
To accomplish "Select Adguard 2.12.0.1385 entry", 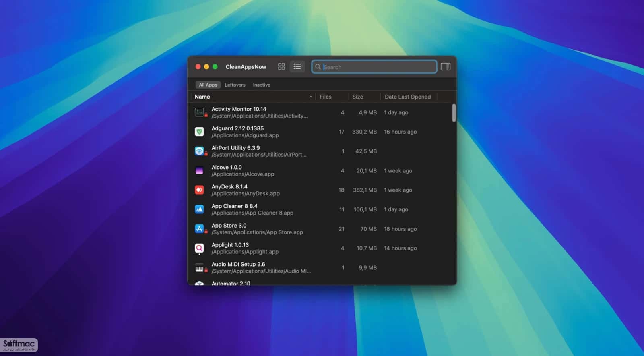I will point(237,128).
